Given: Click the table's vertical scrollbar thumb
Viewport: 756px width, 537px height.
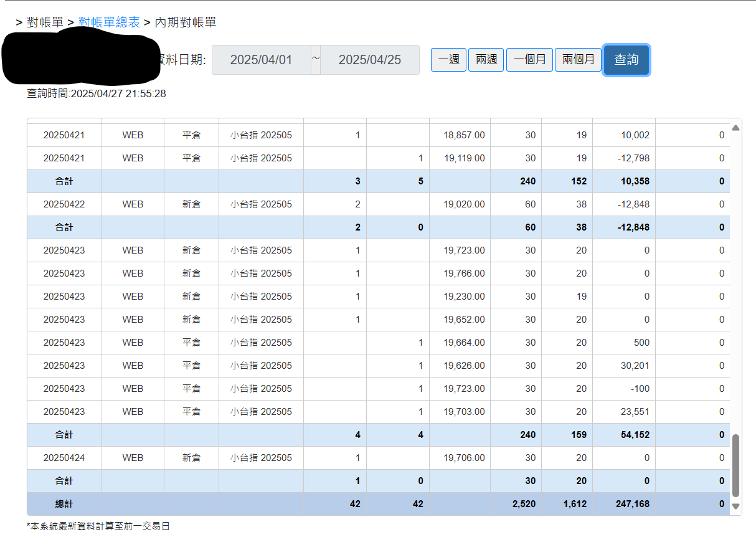Looking at the screenshot, I should coord(735,466).
